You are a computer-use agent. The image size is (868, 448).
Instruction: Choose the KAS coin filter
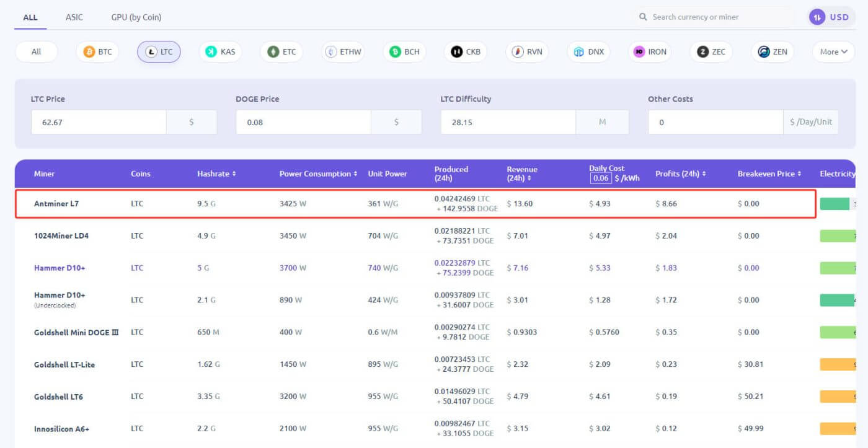(221, 52)
